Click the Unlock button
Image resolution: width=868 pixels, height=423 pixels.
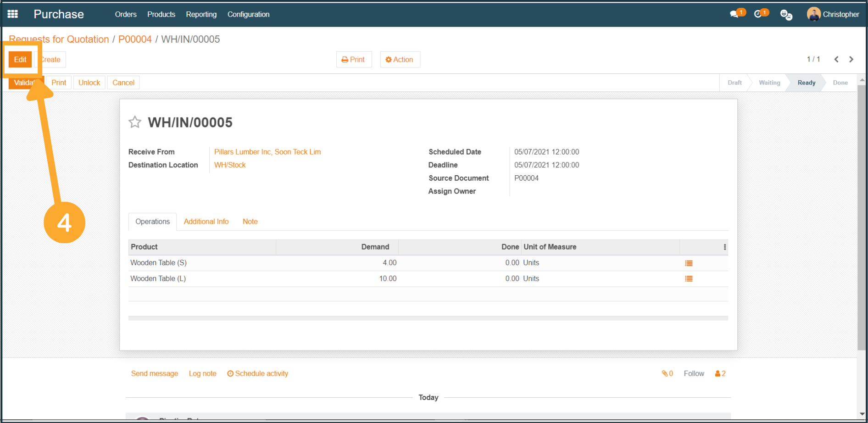(x=89, y=83)
